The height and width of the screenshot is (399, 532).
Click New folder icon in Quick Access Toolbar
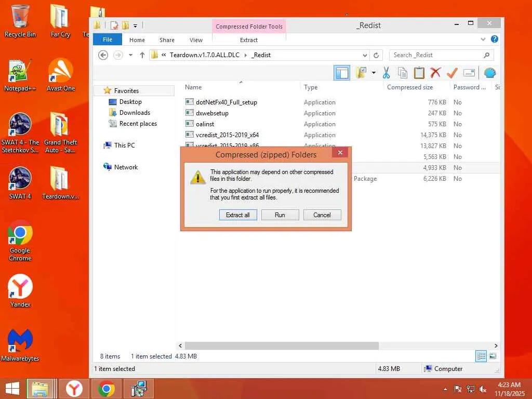126,25
